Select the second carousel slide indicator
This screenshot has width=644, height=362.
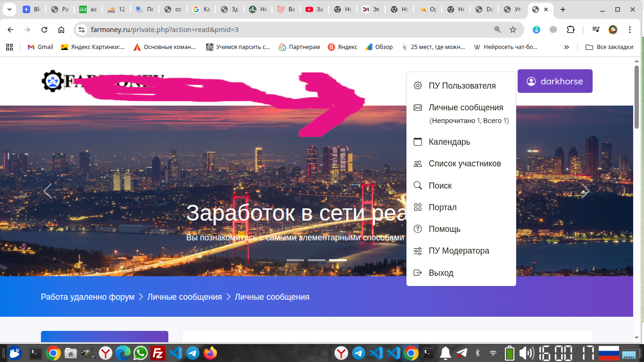click(316, 260)
